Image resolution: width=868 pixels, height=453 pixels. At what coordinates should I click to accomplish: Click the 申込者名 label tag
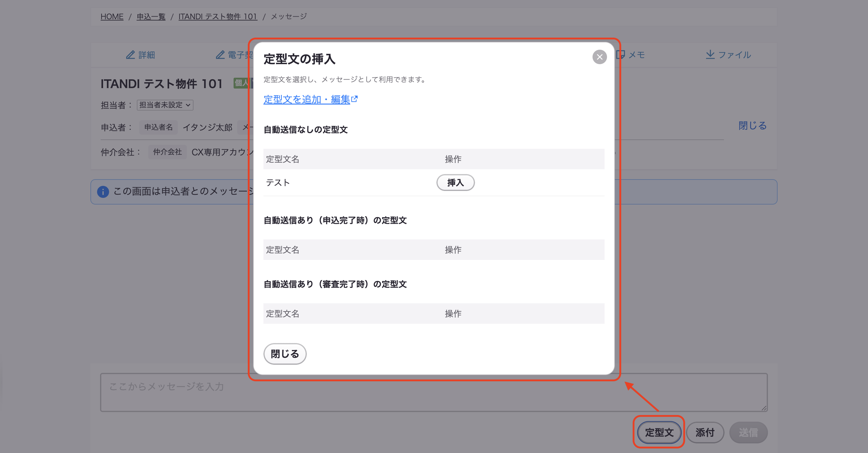(158, 127)
